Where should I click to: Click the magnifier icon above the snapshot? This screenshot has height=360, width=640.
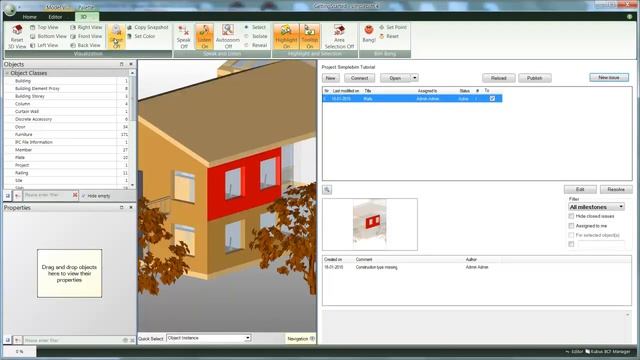[327, 189]
